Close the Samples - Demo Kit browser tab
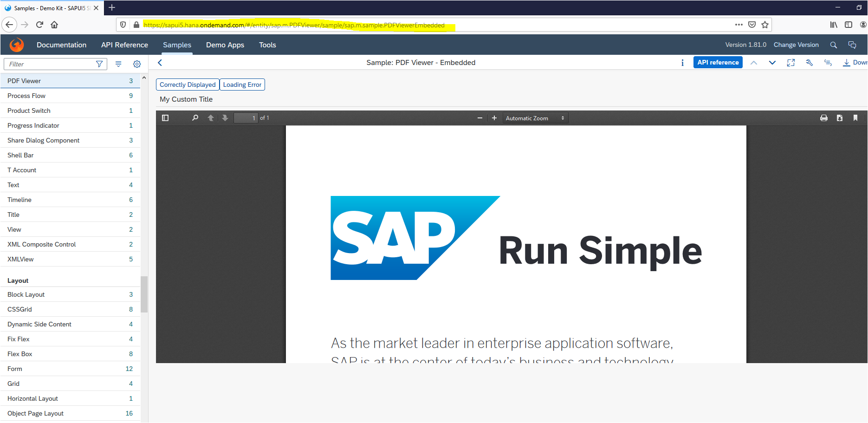868x423 pixels. (x=96, y=8)
